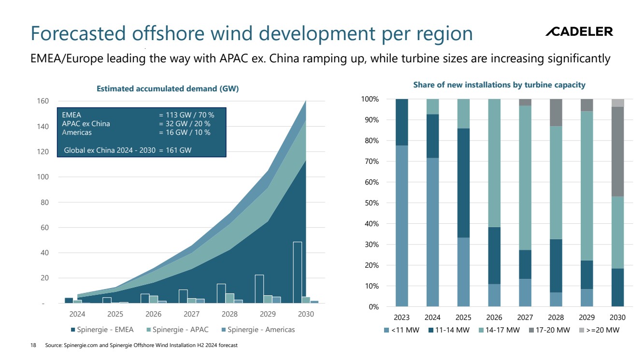Click the >=20 MW legend swatch

pos(583,331)
